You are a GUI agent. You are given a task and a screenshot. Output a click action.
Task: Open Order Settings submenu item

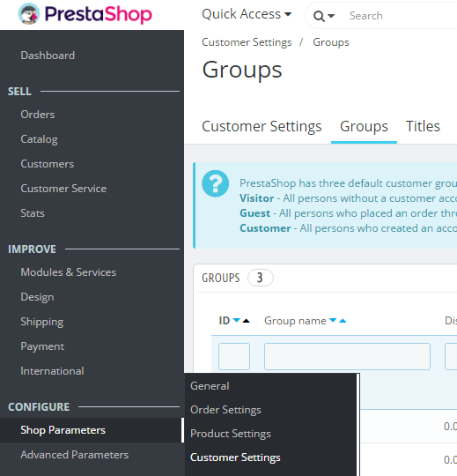(225, 410)
